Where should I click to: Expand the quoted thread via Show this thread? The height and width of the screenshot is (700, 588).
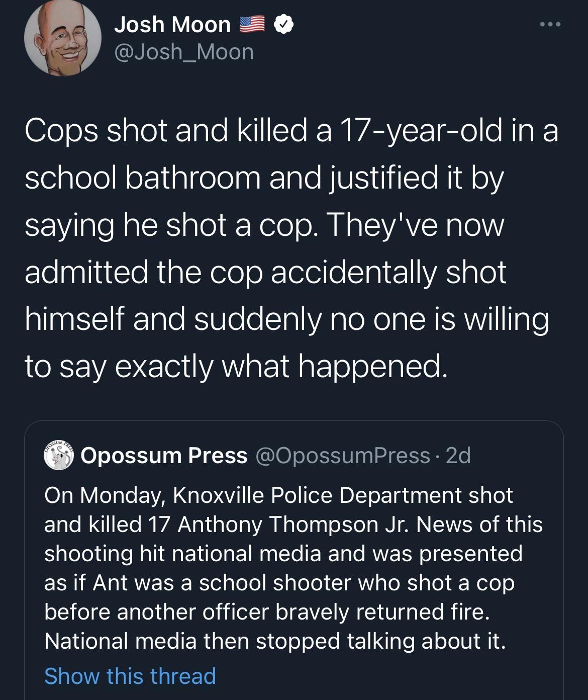pos(130,676)
